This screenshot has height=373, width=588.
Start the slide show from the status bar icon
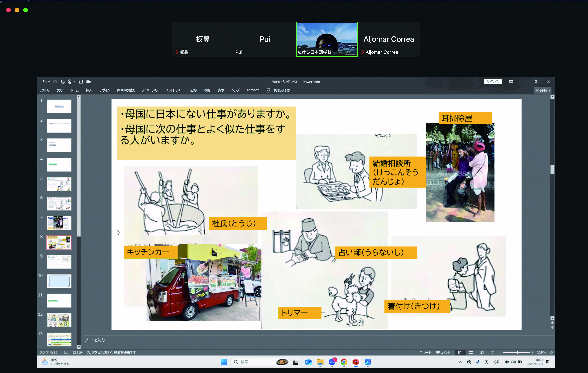(x=493, y=352)
